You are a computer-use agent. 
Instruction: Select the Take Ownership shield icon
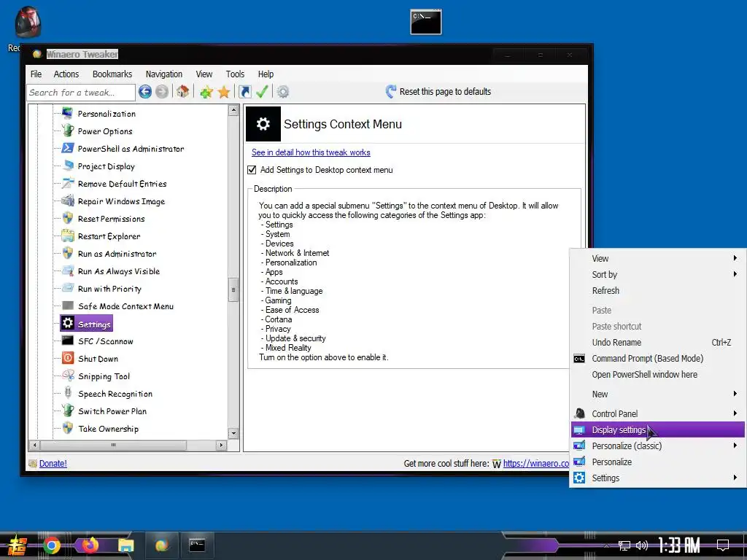point(68,428)
